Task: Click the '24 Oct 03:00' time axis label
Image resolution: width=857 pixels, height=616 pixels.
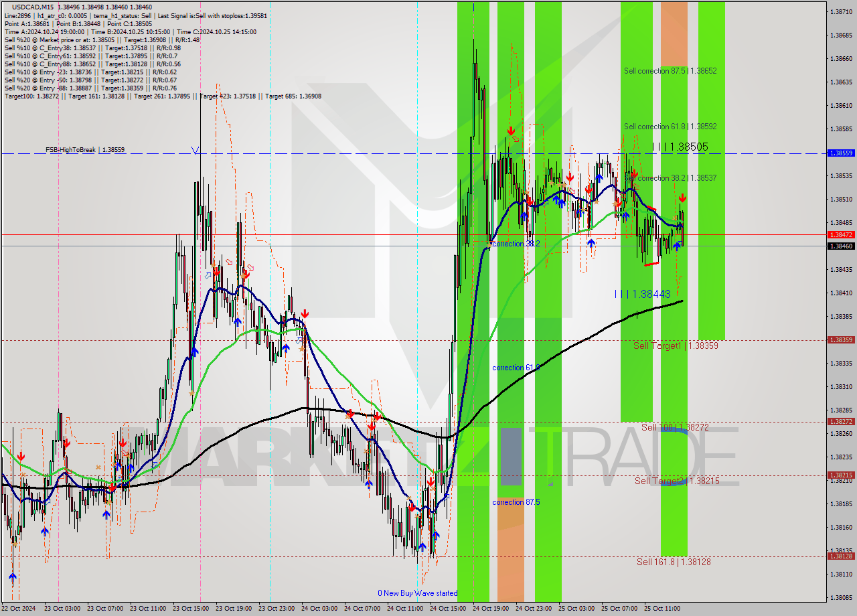Action: 321,609
